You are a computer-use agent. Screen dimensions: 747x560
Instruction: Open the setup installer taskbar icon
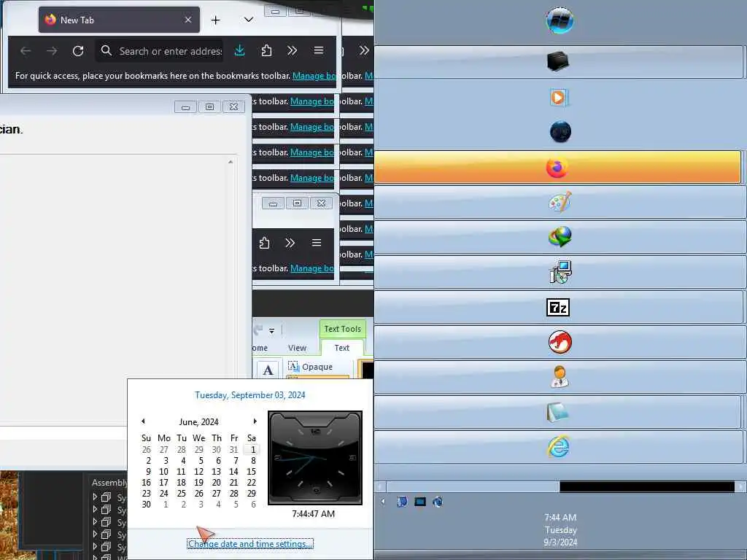(560, 272)
